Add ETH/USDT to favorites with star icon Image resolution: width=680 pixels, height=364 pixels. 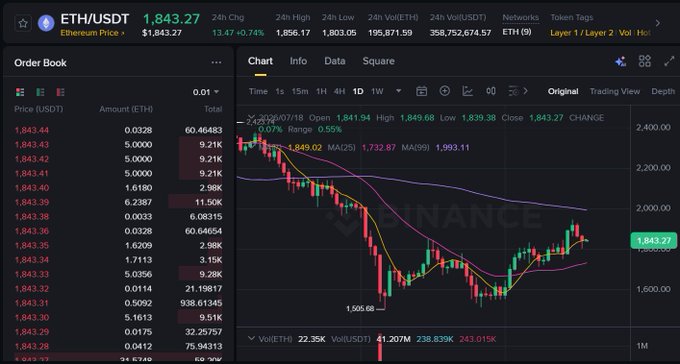pyautogui.click(x=23, y=23)
